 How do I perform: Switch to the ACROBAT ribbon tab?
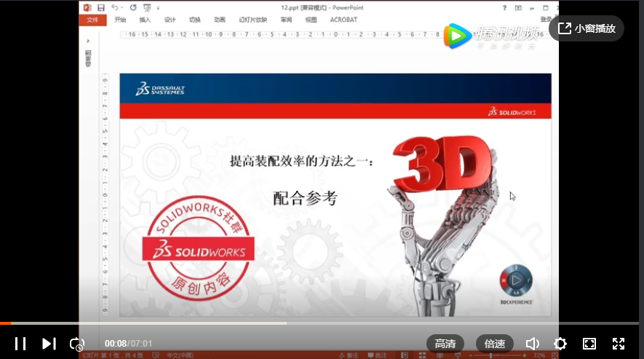click(x=343, y=20)
